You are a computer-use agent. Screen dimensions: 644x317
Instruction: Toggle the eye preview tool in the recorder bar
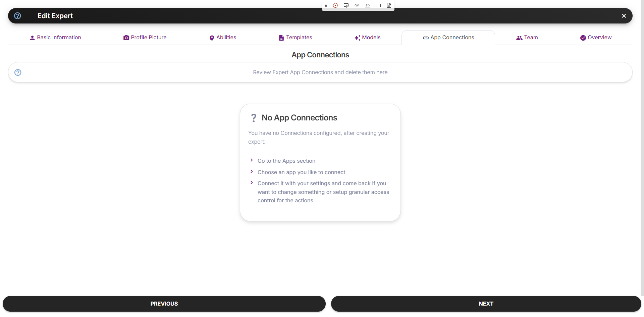(x=357, y=5)
